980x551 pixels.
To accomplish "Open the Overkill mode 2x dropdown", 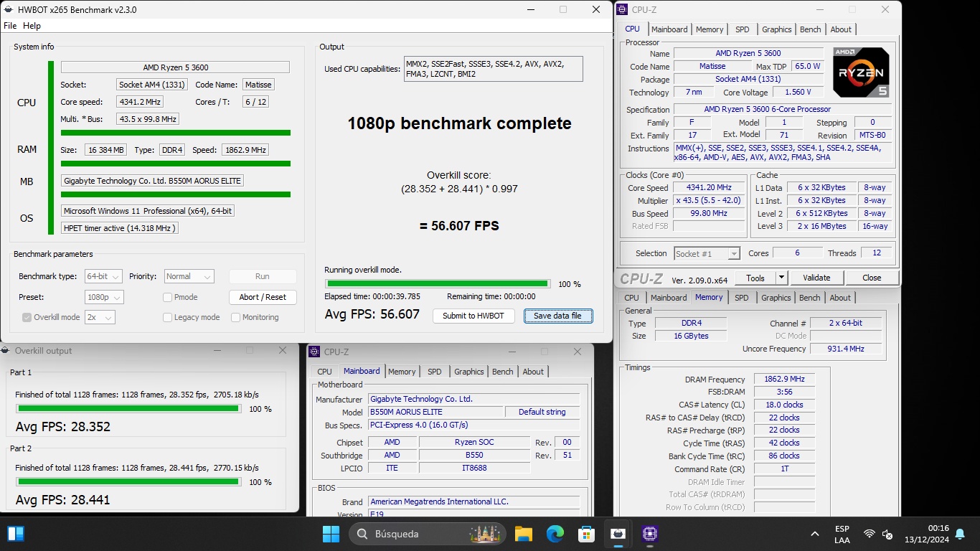I will 100,317.
